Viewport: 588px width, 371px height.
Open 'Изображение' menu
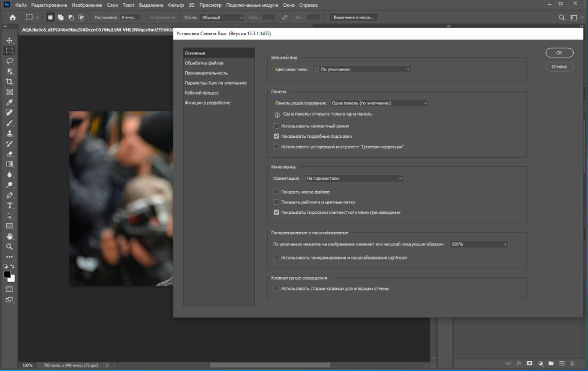click(87, 5)
